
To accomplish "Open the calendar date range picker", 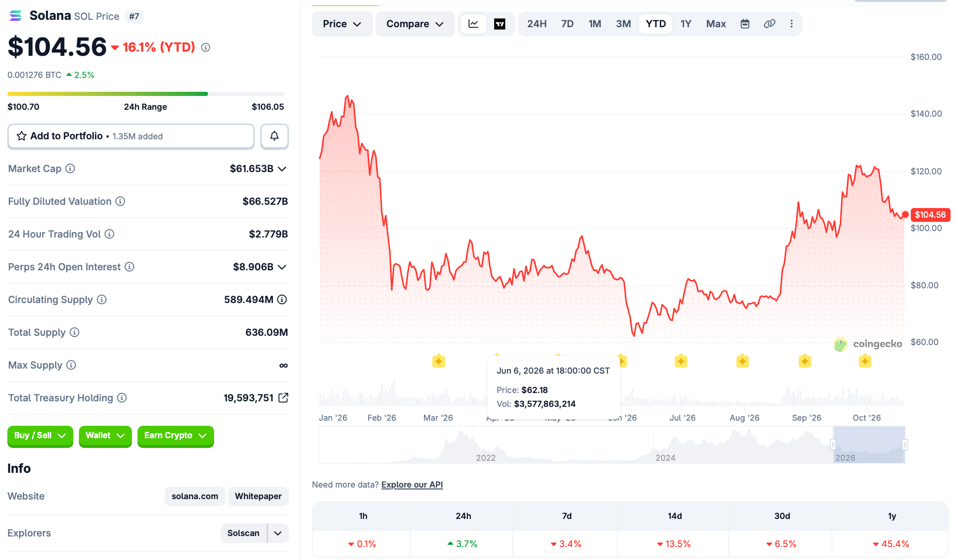I will (x=745, y=24).
